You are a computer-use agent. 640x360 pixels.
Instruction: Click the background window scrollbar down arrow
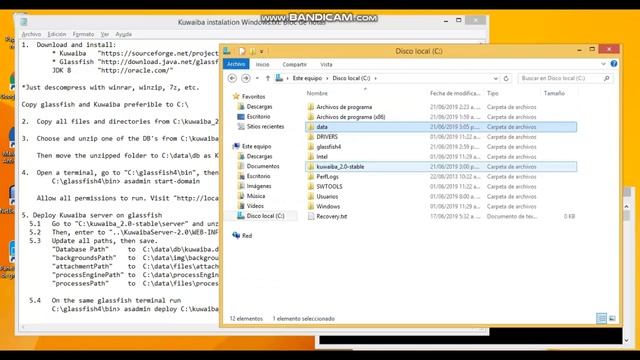click(627, 340)
